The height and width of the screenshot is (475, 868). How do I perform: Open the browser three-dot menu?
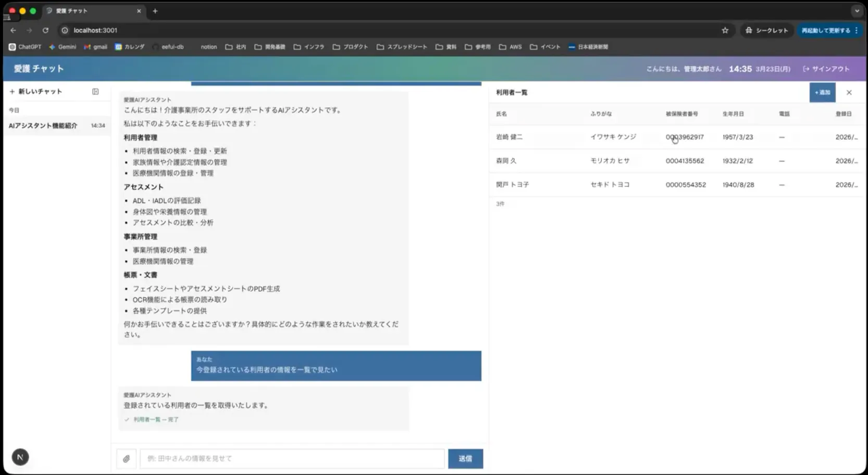pos(856,31)
